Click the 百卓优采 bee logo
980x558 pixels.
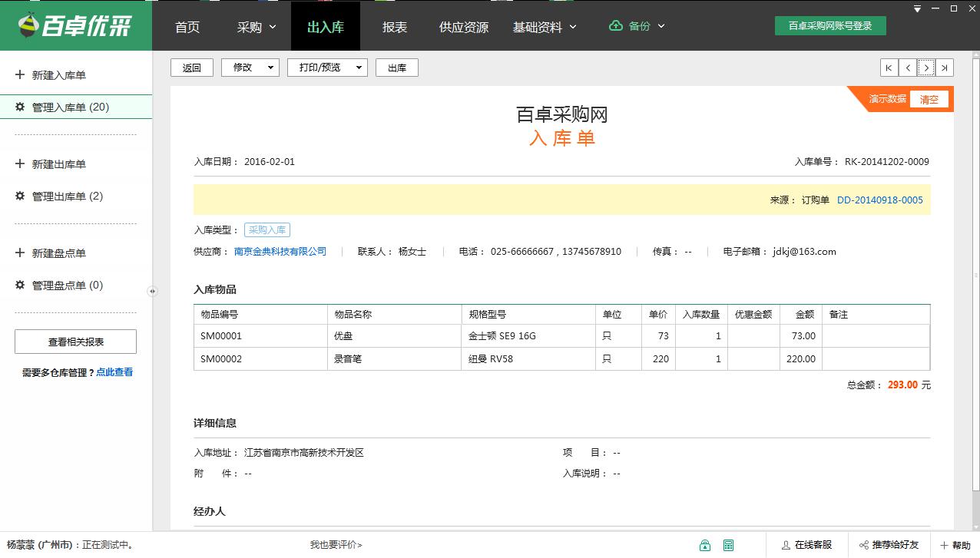[75, 26]
